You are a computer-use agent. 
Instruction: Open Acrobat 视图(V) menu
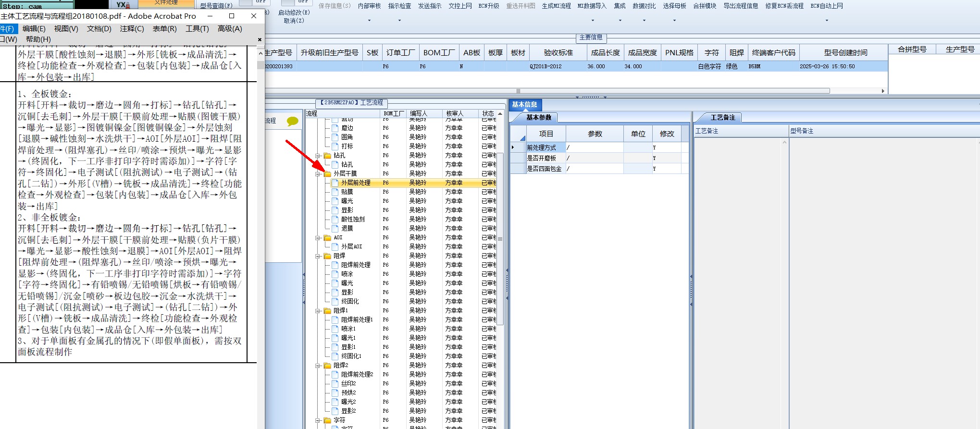66,29
